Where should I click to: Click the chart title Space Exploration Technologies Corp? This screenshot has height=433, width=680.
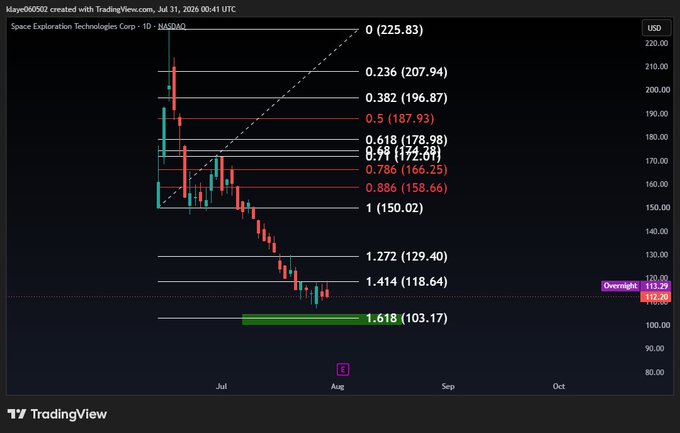73,26
